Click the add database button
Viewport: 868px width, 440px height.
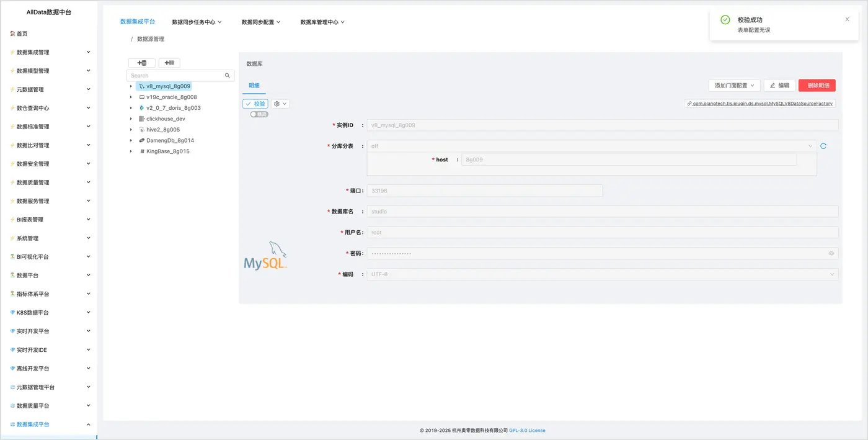coord(142,63)
